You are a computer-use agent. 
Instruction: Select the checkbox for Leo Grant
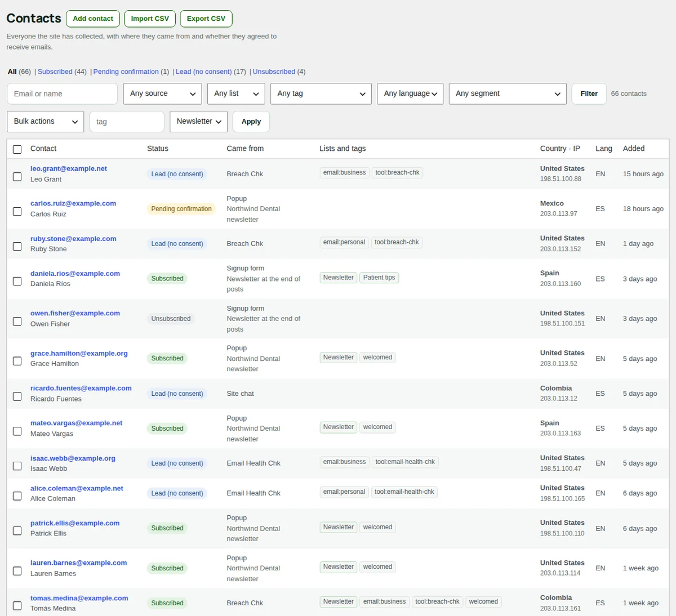tap(17, 177)
